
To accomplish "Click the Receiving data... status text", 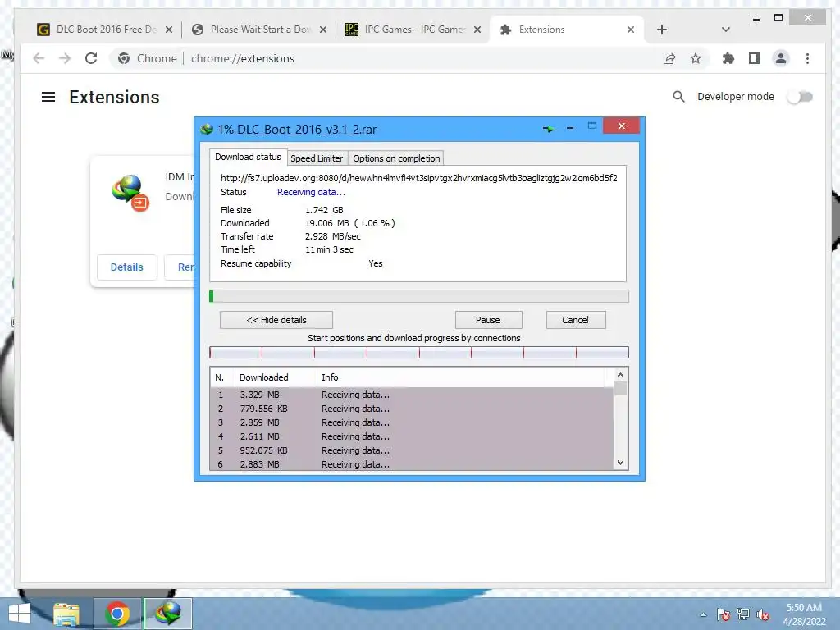I will click(x=311, y=192).
